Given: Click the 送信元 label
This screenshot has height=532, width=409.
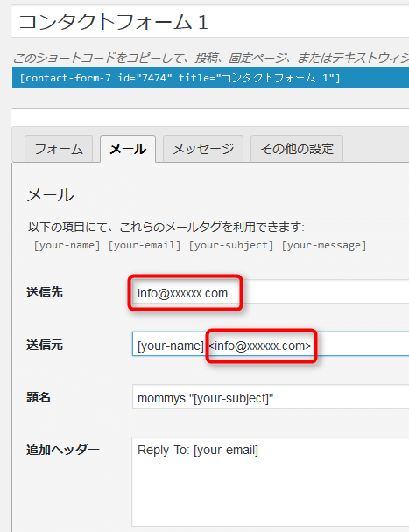Looking at the screenshot, I should [45, 345].
